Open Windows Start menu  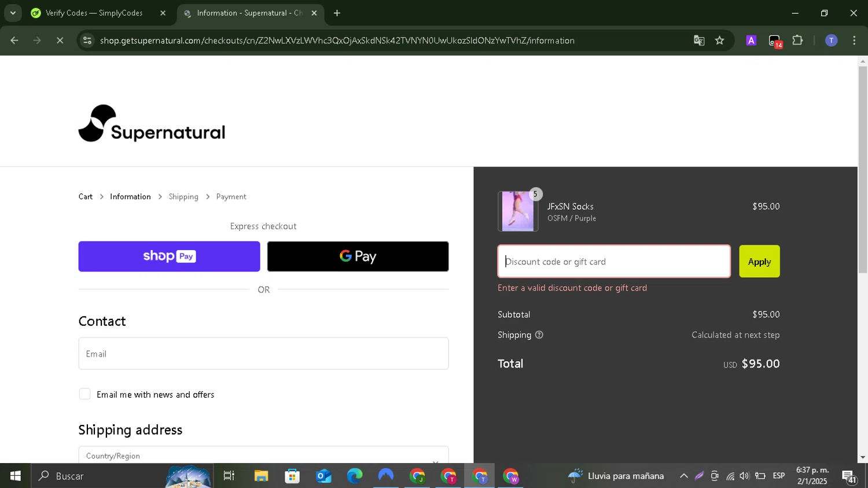pos(16,476)
